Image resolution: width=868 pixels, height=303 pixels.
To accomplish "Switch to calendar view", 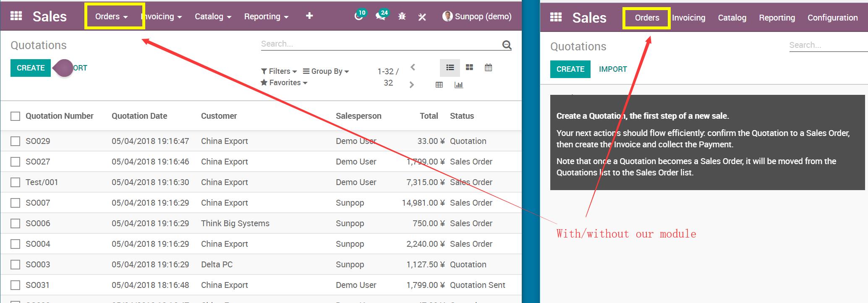I will point(488,68).
